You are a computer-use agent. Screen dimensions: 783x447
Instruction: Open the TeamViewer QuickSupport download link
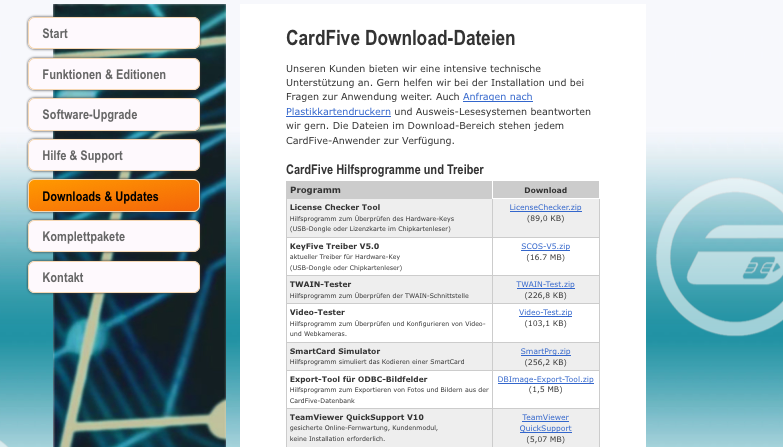click(x=545, y=423)
